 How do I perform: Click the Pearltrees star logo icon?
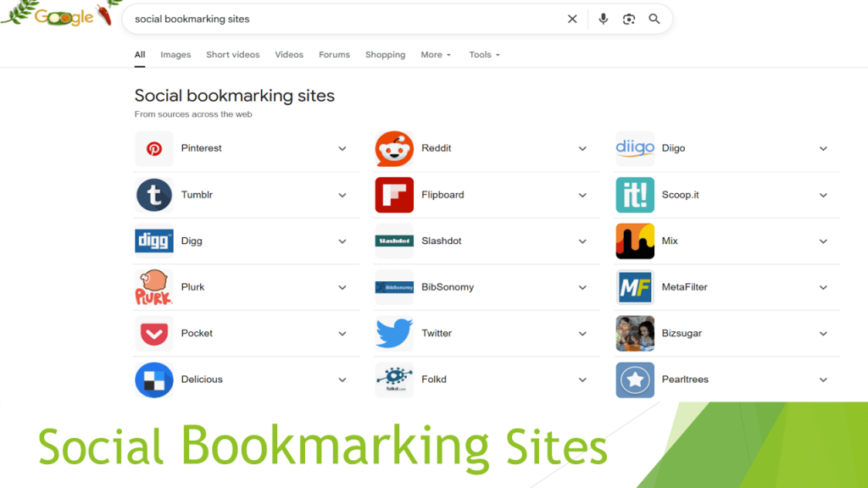635,380
